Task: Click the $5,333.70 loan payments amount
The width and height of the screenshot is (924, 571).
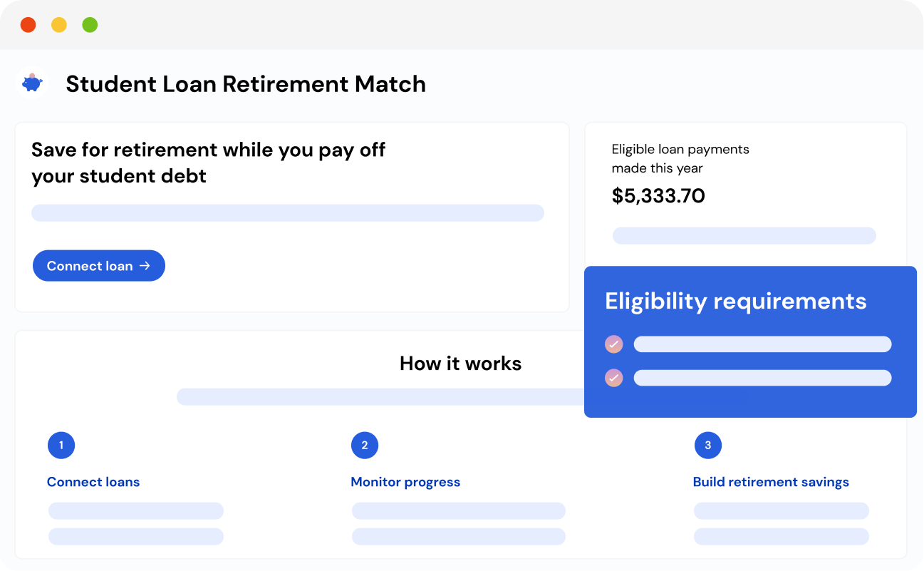Action: (x=658, y=196)
